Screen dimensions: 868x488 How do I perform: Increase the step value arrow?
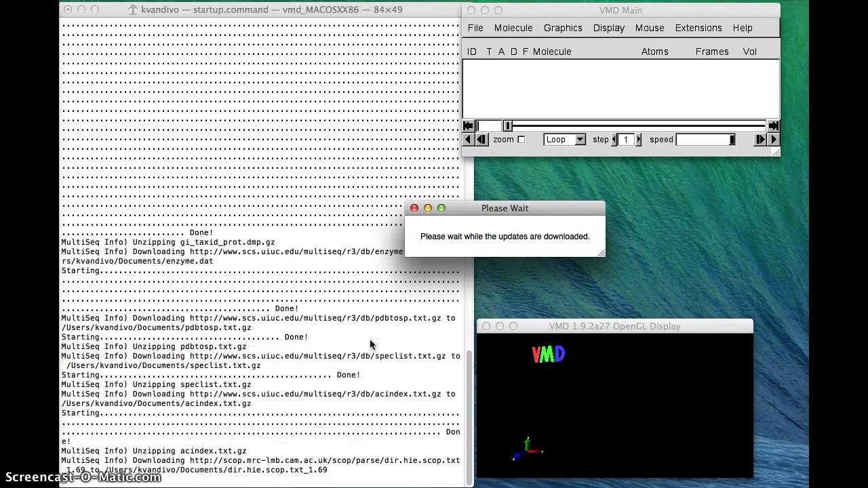[x=638, y=140]
